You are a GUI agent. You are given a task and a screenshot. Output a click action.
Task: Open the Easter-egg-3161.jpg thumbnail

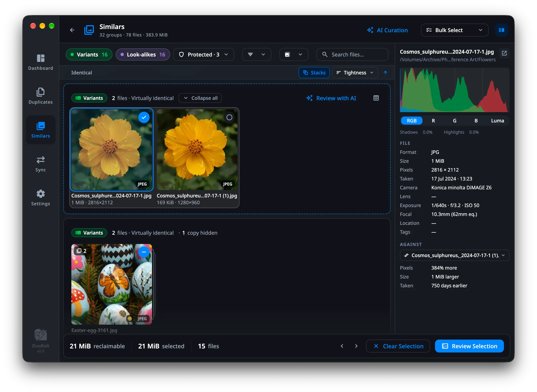pos(111,284)
